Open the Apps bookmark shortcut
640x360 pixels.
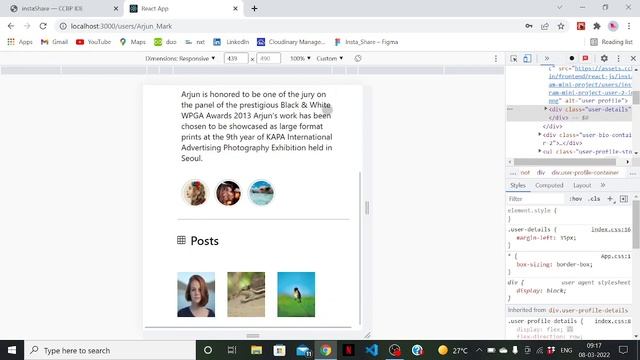click(x=20, y=42)
